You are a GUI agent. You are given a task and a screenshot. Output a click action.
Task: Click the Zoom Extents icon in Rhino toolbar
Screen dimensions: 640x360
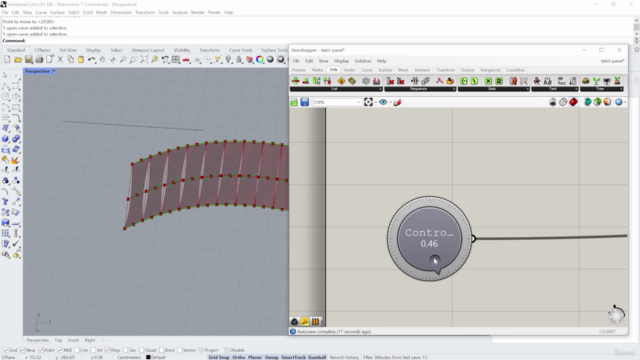pyautogui.click(x=144, y=60)
